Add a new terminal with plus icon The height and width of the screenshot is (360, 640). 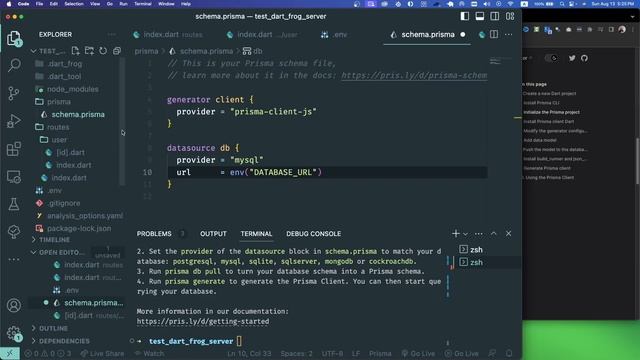pyautogui.click(x=456, y=234)
